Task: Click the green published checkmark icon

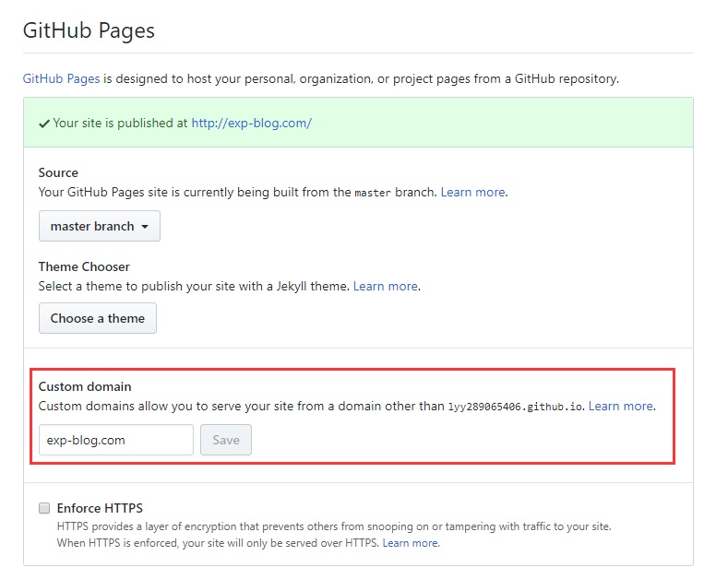Action: [x=44, y=124]
